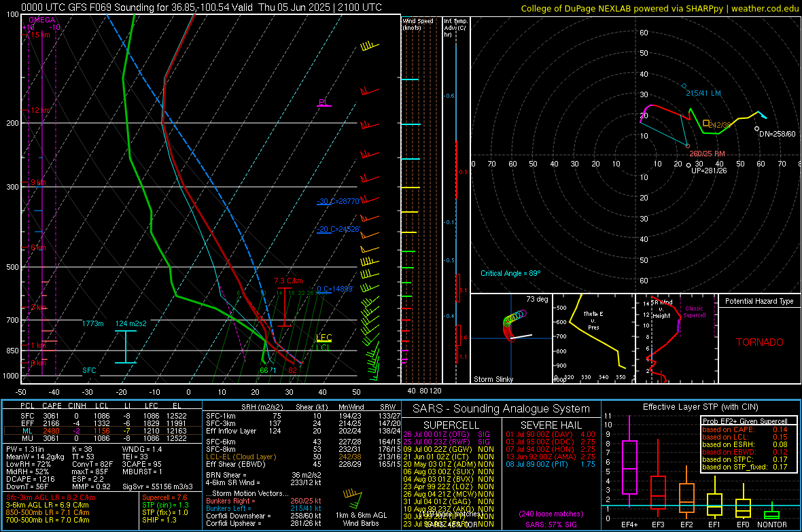Select the highlighted ML parcel row
This screenshot has width=802, height=532.
pyautogui.click(x=103, y=431)
